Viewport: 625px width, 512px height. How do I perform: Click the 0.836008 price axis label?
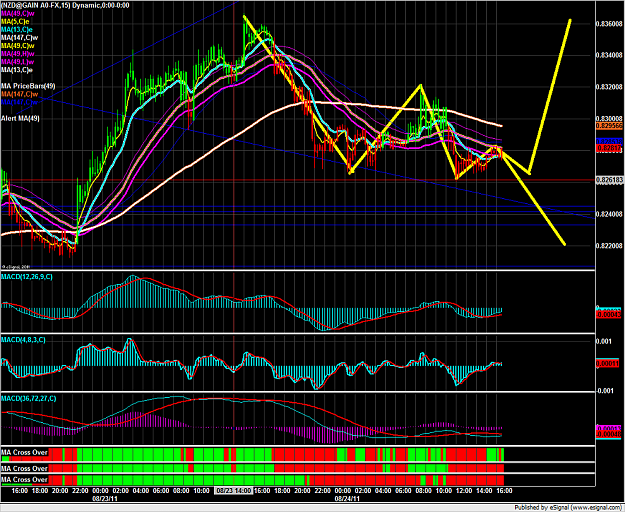pyautogui.click(x=609, y=24)
